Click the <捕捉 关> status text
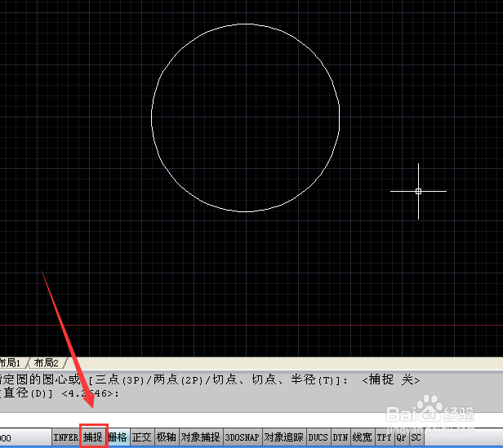 (391, 380)
